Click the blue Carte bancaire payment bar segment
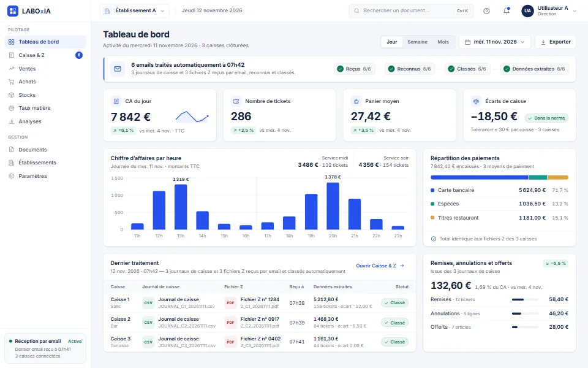588x368 pixels. point(480,177)
